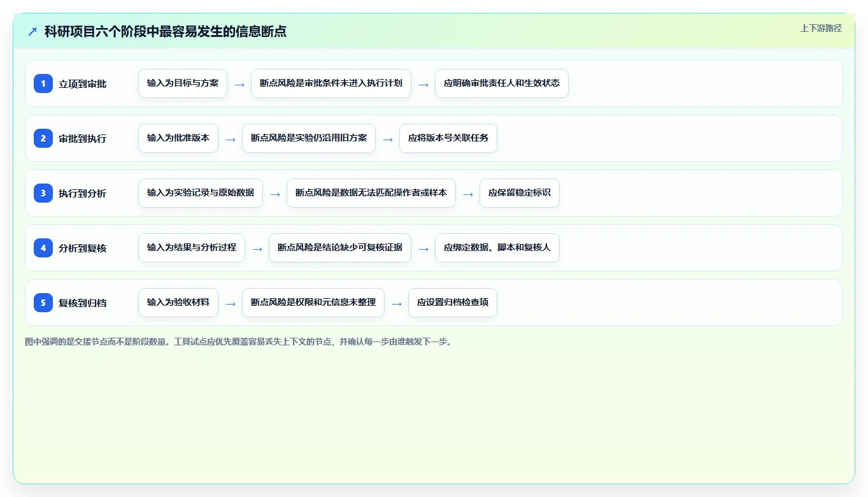Click 断点风险是实验仍沿用旧方案 box

(x=309, y=138)
